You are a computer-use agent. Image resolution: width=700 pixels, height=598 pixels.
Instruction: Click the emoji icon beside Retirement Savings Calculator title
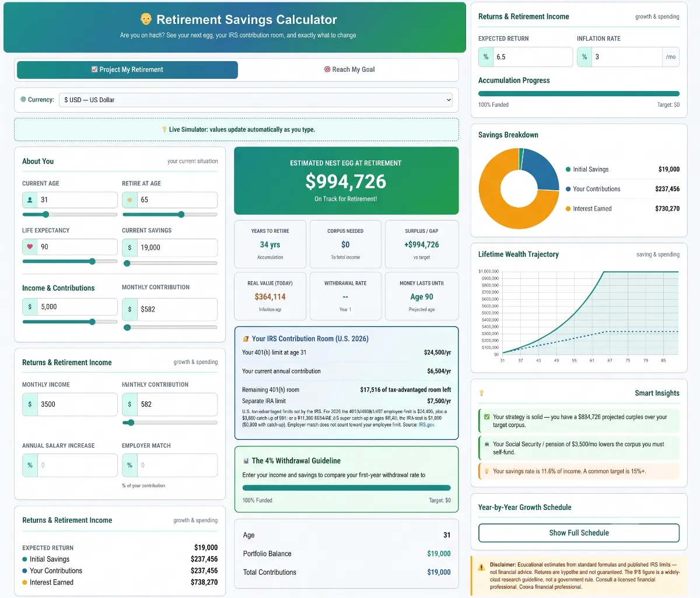(x=146, y=19)
